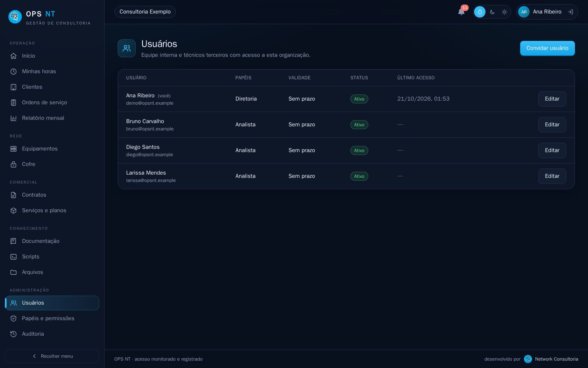The image size is (588, 368).
Task: Edit the Ana Ribeiro user row
Action: pos(552,99)
